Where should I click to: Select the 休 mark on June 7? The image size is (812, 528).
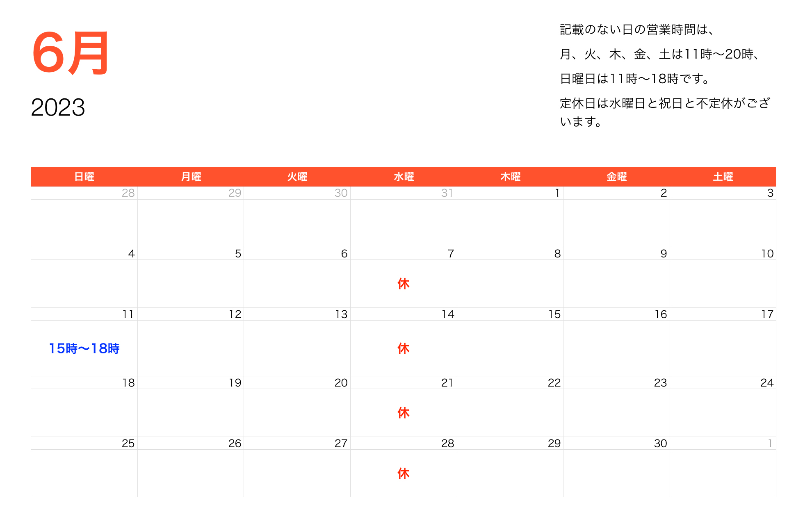click(x=403, y=284)
